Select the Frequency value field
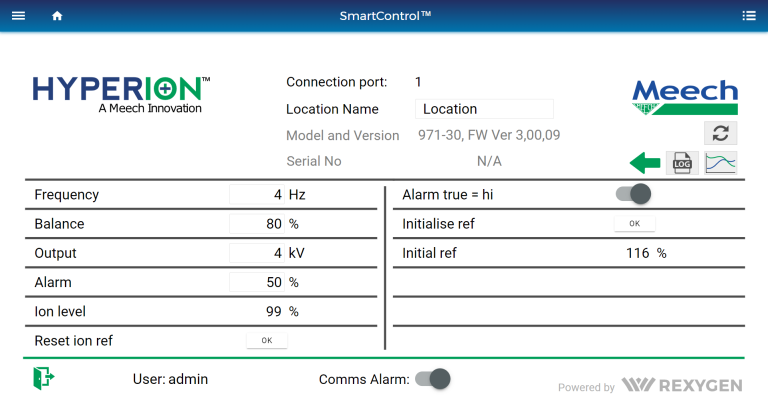768x404 pixels. [x=257, y=195]
